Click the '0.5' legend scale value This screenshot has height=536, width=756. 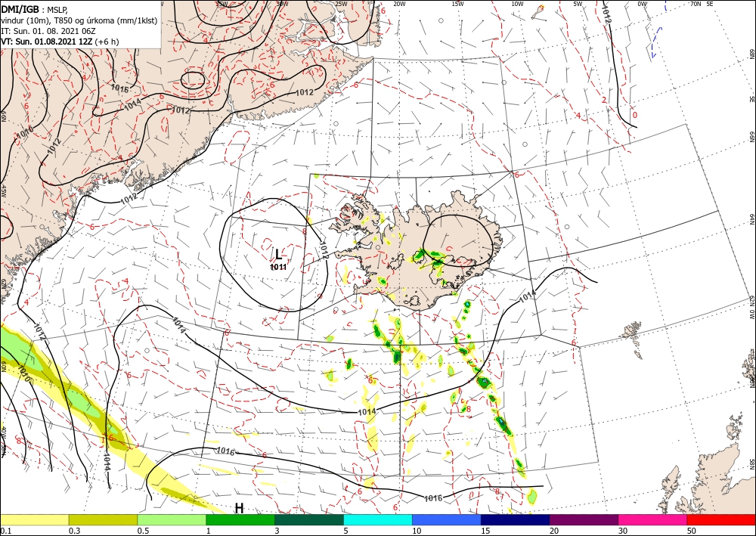(x=143, y=531)
